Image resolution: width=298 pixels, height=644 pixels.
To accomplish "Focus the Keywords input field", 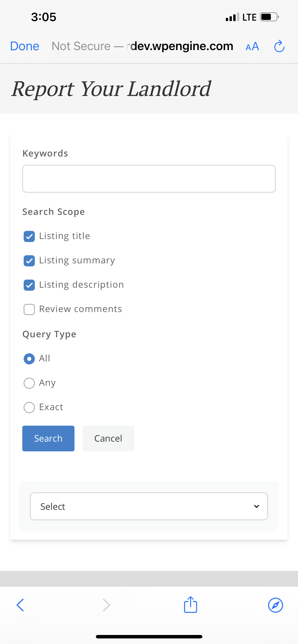I will (x=149, y=179).
